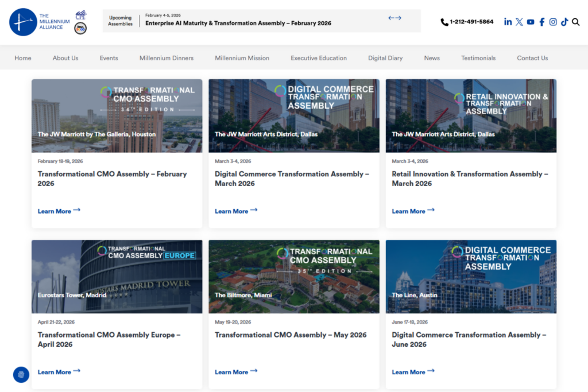Expand the Events navigation item
Image resolution: width=588 pixels, height=392 pixels.
point(109,58)
